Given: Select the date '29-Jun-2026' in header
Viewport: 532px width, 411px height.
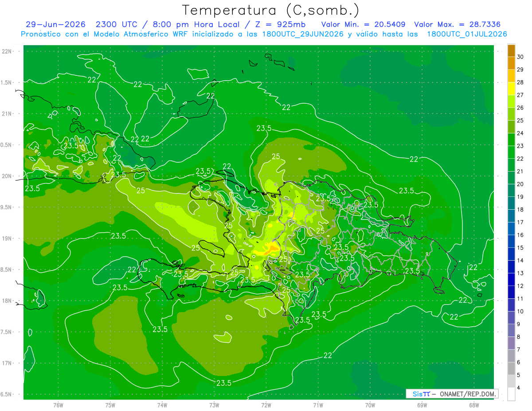Looking at the screenshot, I should [55, 25].
